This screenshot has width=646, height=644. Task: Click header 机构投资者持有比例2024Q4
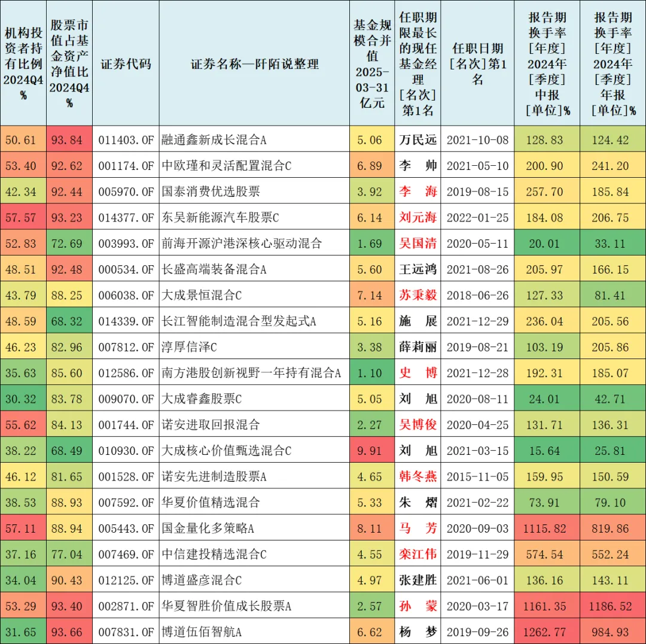coord(23,64)
